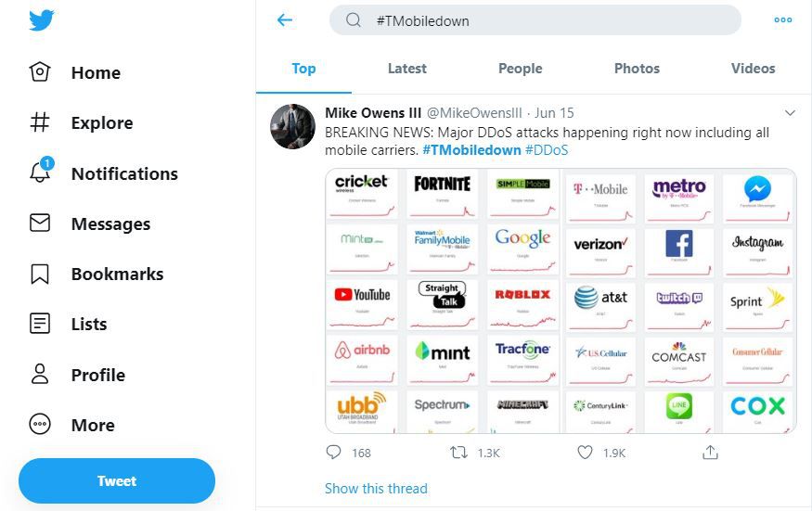Image resolution: width=812 pixels, height=511 pixels.
Task: Click the #DDoS hashtag link
Action: click(547, 150)
